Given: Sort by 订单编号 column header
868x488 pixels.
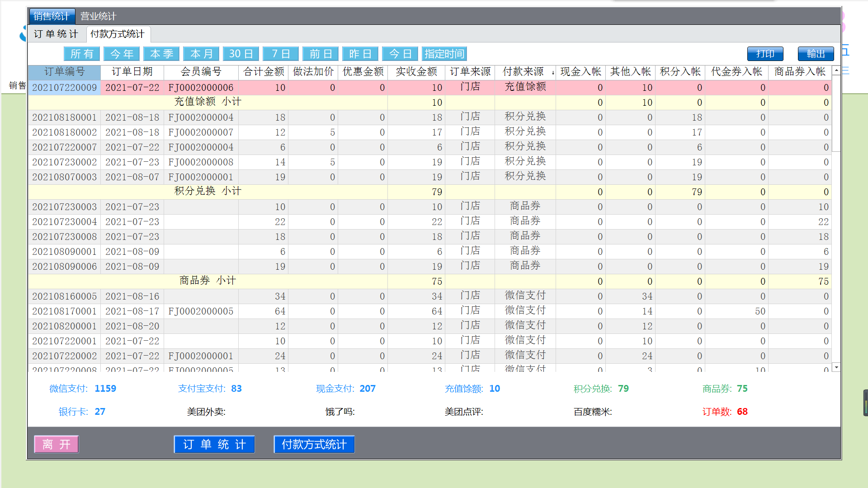Looking at the screenshot, I should point(64,72).
